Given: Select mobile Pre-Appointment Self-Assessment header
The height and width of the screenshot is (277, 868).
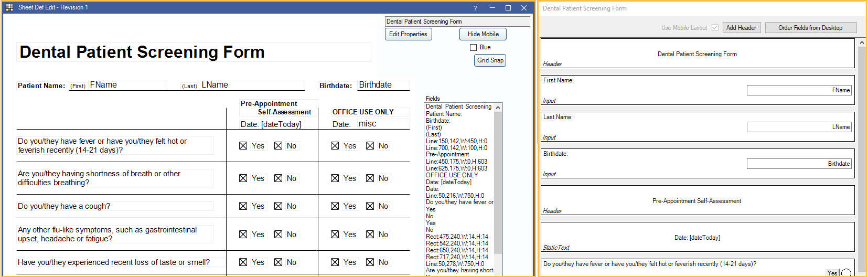Looking at the screenshot, I should coord(698,200).
